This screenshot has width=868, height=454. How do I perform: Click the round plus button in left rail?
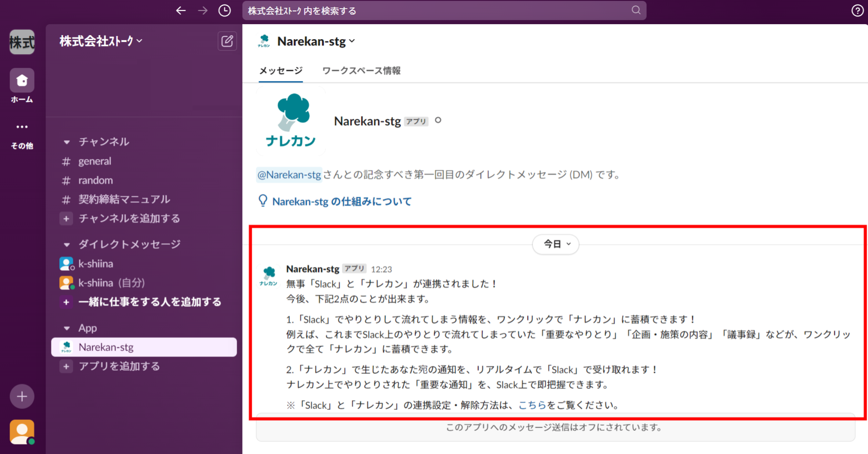(x=22, y=396)
